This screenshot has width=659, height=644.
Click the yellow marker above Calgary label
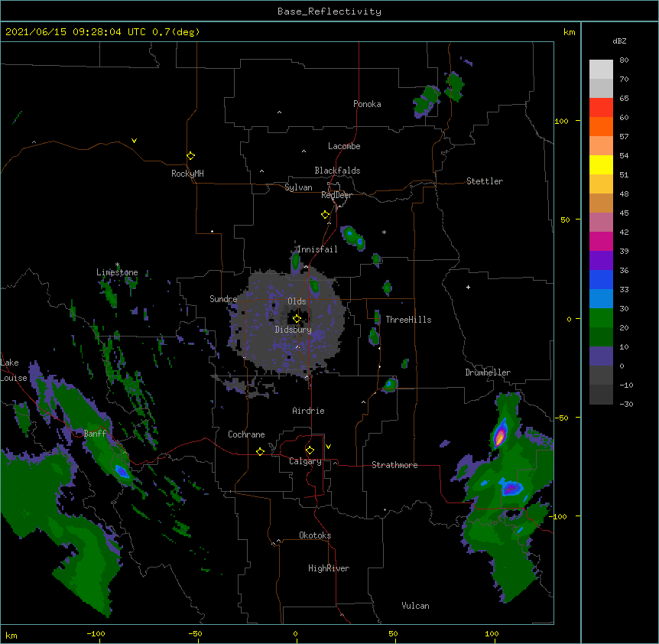coord(310,450)
